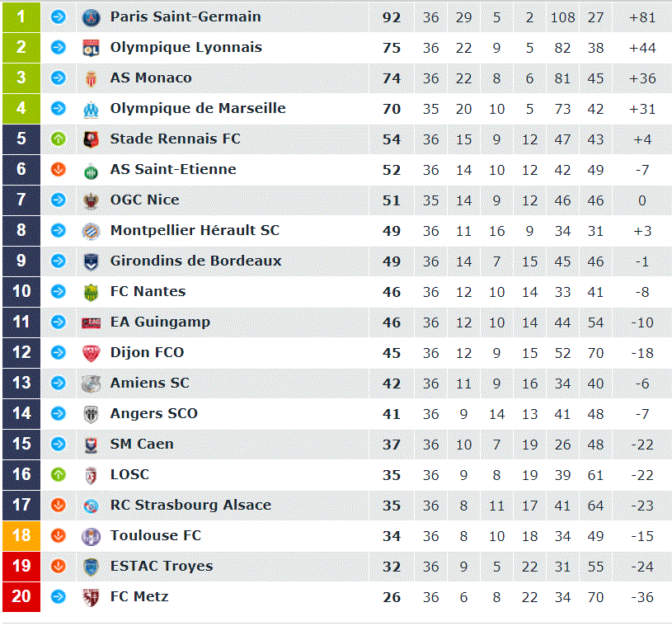Screen dimensions: 672x626
Task: Click the red rank 20 position cell
Action: 21,596
